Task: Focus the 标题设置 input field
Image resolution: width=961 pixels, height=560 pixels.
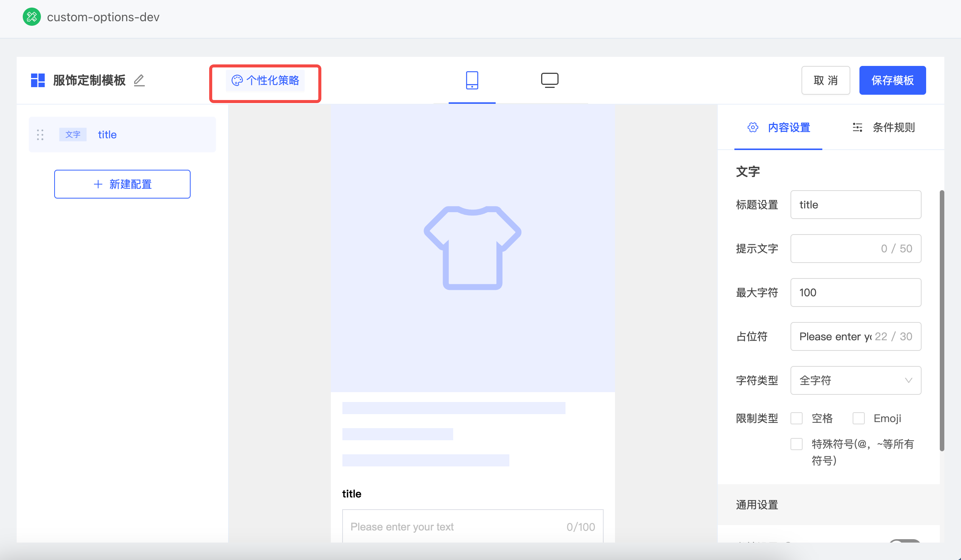Action: point(856,205)
